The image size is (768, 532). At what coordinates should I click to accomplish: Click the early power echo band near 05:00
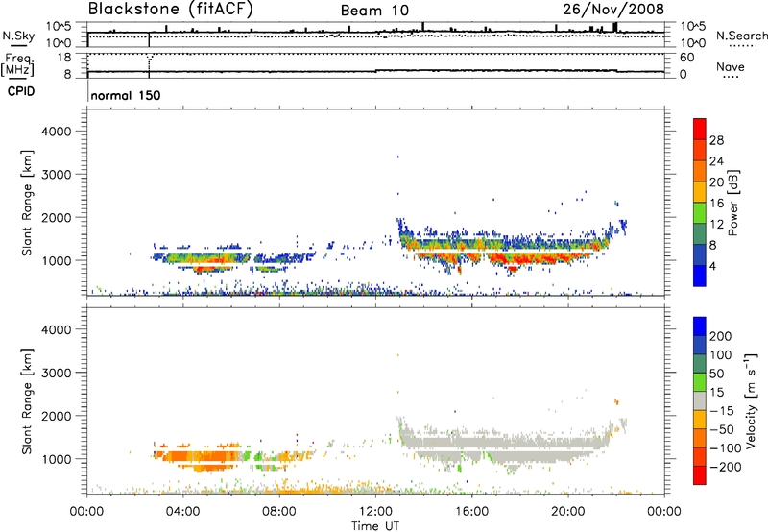[201, 257]
